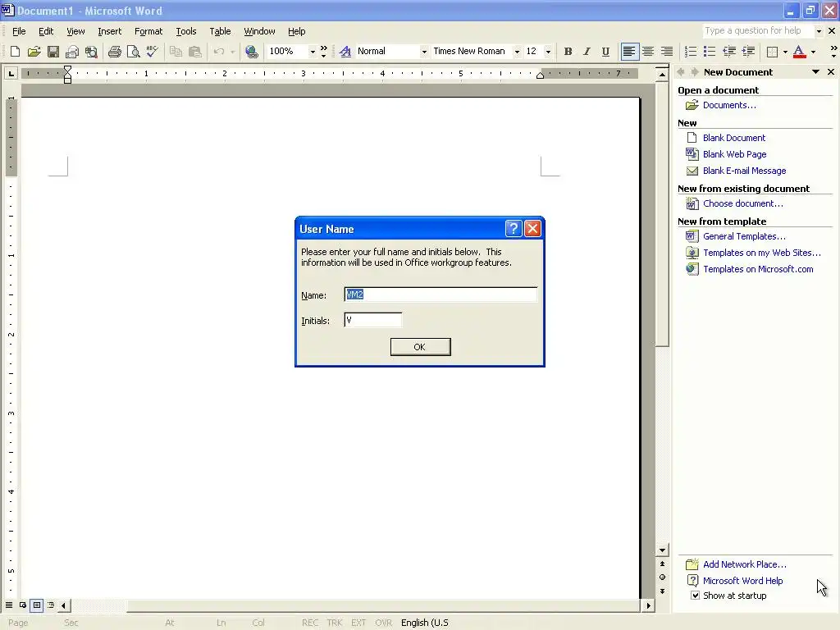Click the Numbering list icon
The height and width of the screenshot is (630, 840).
(691, 52)
